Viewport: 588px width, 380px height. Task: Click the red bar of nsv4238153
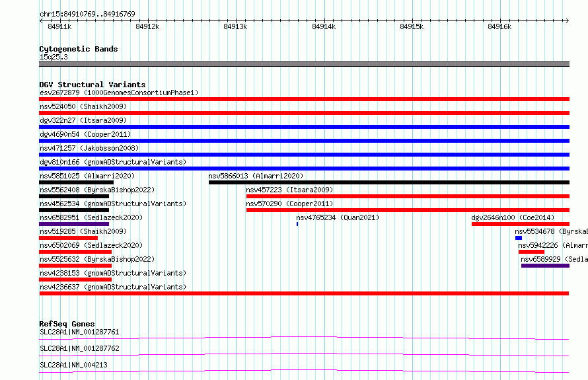click(x=75, y=280)
